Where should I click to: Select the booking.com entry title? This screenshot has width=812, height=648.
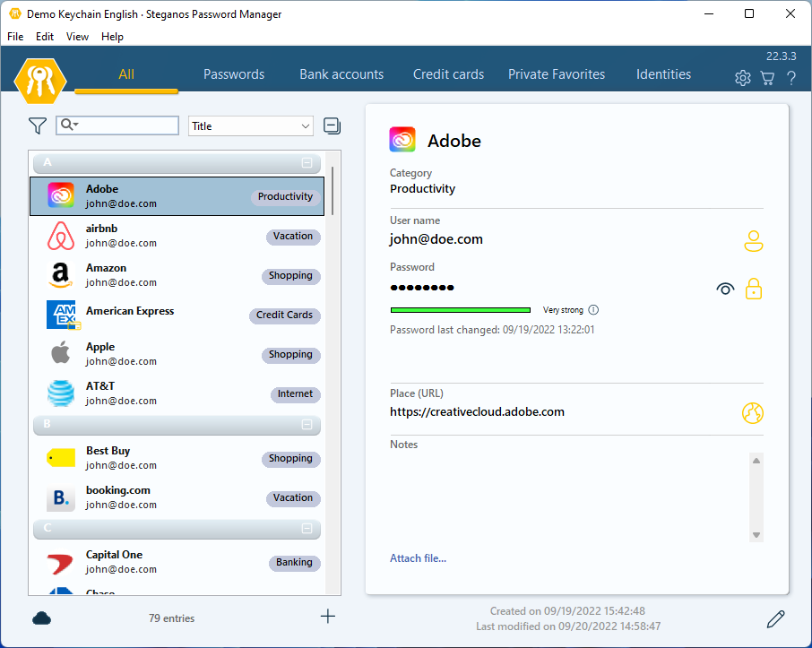[x=118, y=490]
